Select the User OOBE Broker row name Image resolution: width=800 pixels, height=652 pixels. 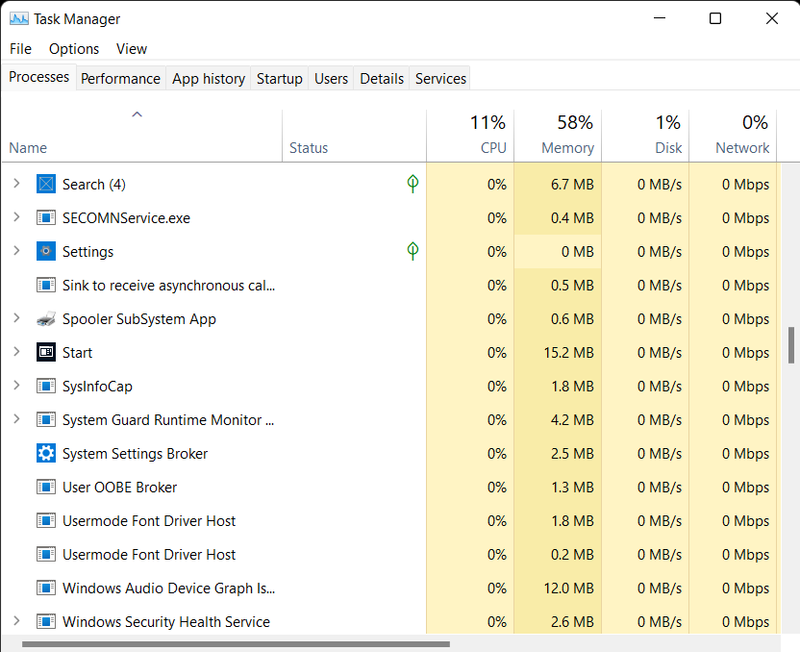(119, 487)
